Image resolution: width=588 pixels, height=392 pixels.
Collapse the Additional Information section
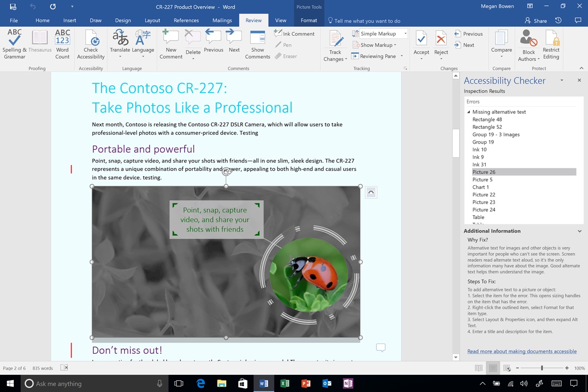[580, 231]
